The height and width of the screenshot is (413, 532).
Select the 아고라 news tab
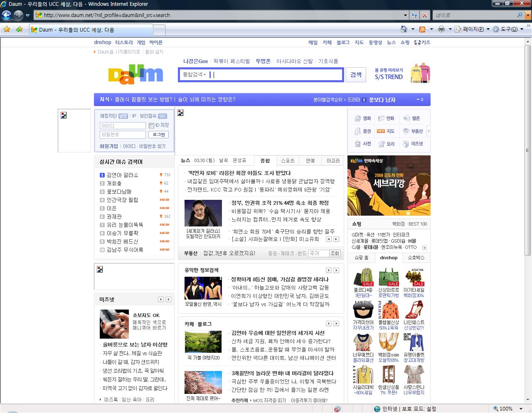tap(333, 161)
